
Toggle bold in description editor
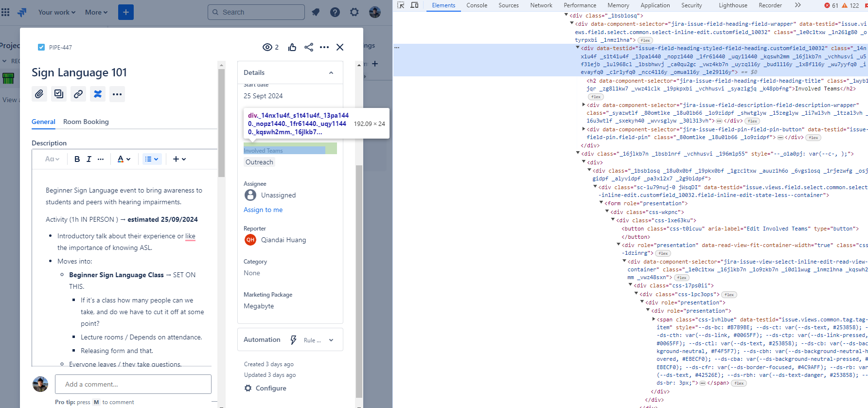point(77,159)
